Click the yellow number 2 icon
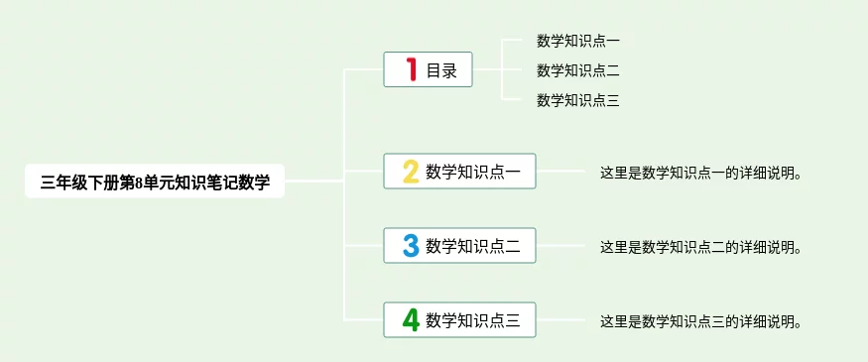 coord(411,171)
